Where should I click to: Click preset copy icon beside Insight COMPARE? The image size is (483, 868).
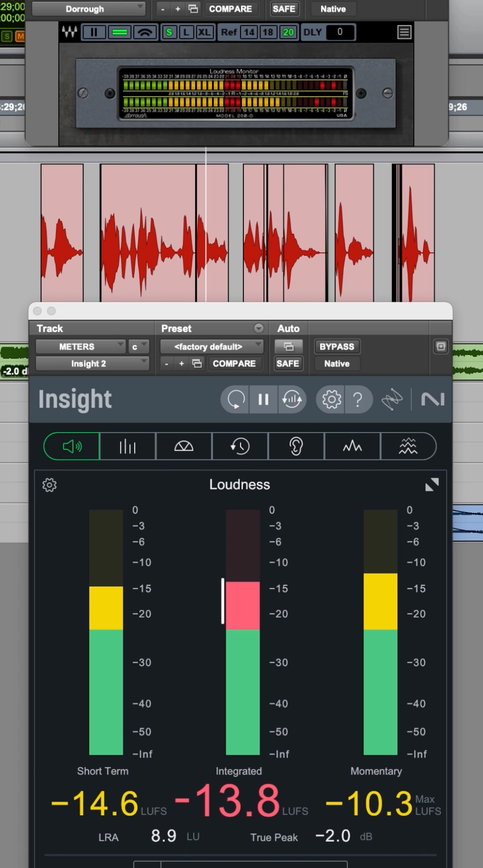[x=197, y=364]
